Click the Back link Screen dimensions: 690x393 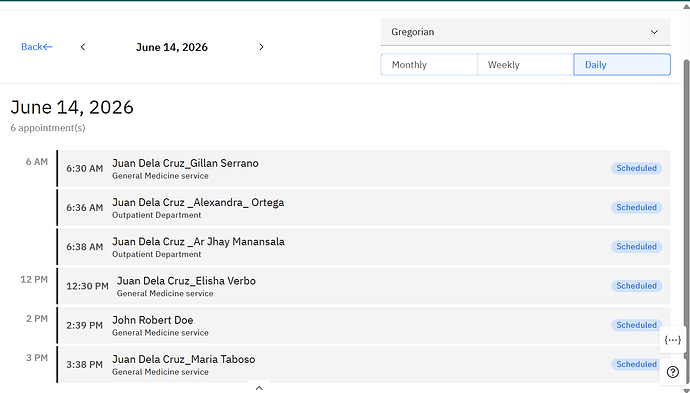pos(37,47)
